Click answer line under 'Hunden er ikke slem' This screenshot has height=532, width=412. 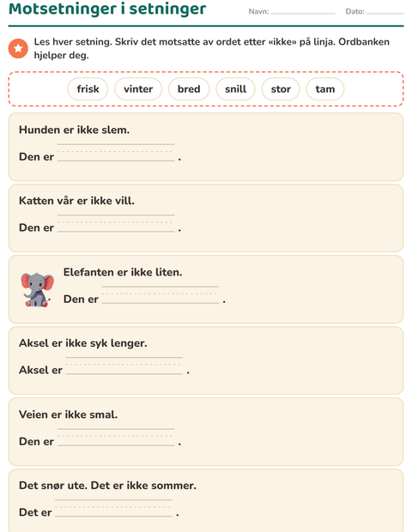coord(116,153)
